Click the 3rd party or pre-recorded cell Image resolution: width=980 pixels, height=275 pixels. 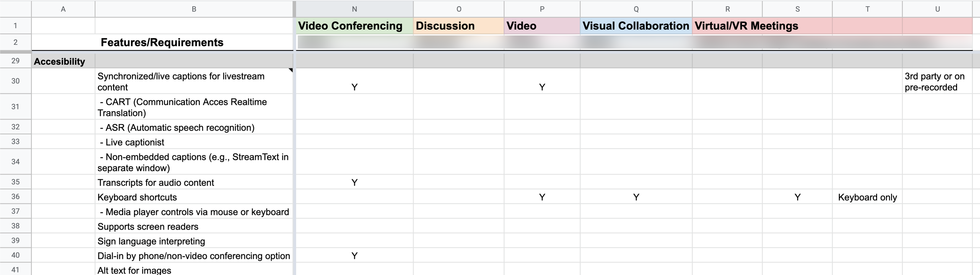coord(937,81)
